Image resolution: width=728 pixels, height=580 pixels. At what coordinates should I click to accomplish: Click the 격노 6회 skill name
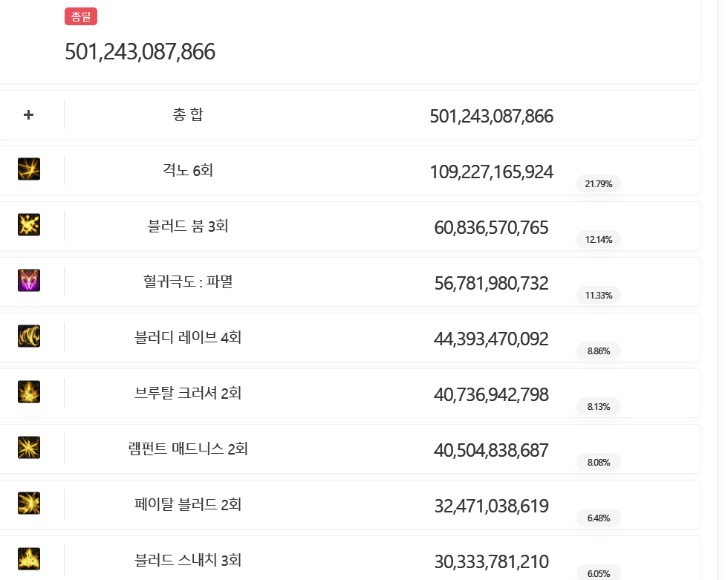[x=188, y=171]
